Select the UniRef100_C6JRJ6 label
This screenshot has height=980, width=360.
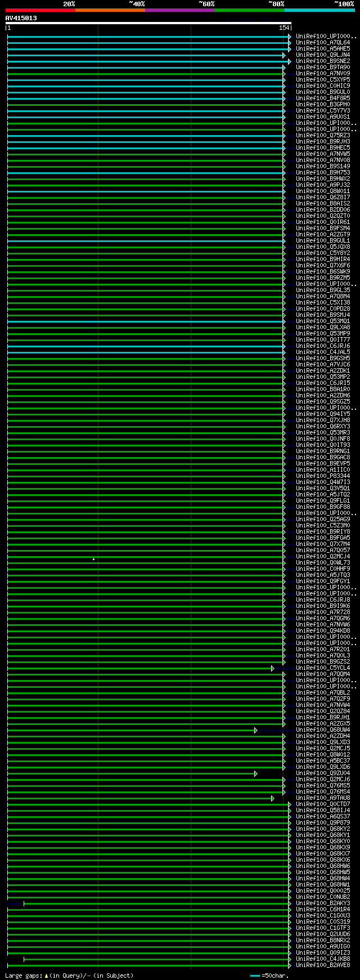point(323,346)
